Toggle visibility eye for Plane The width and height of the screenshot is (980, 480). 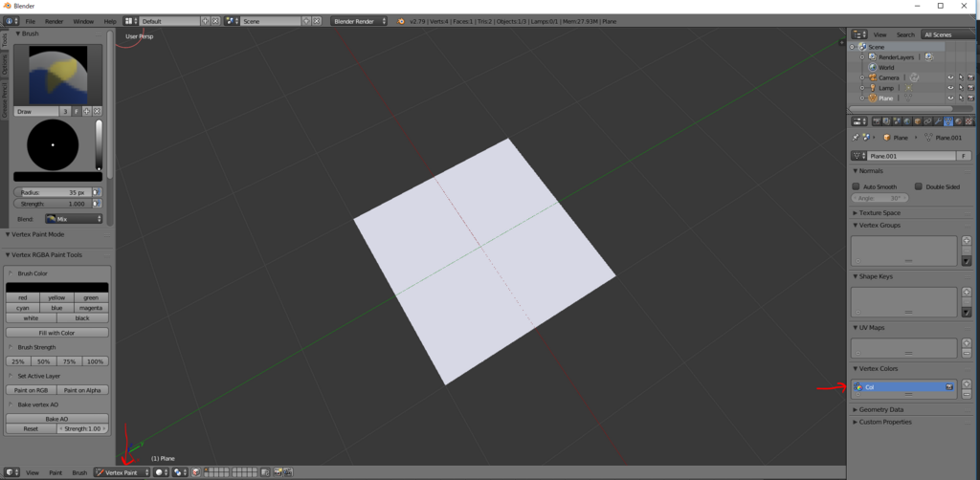(950, 98)
